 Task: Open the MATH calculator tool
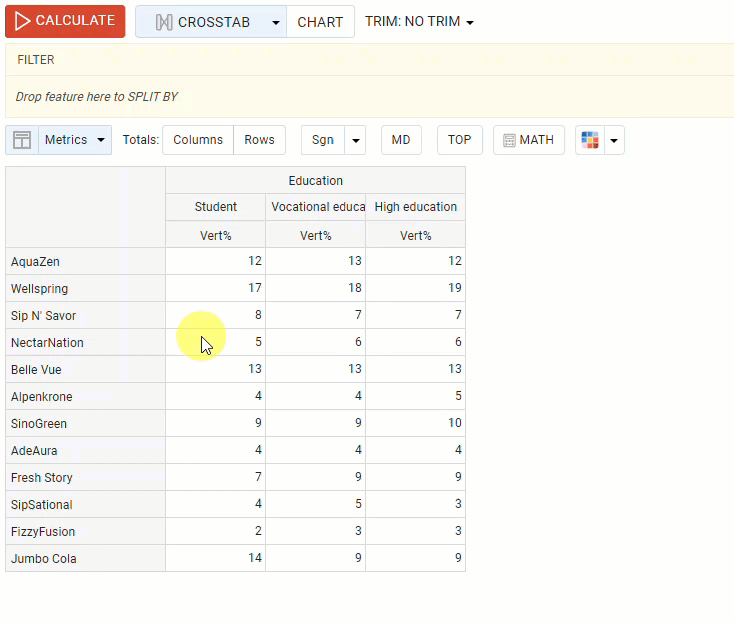528,140
